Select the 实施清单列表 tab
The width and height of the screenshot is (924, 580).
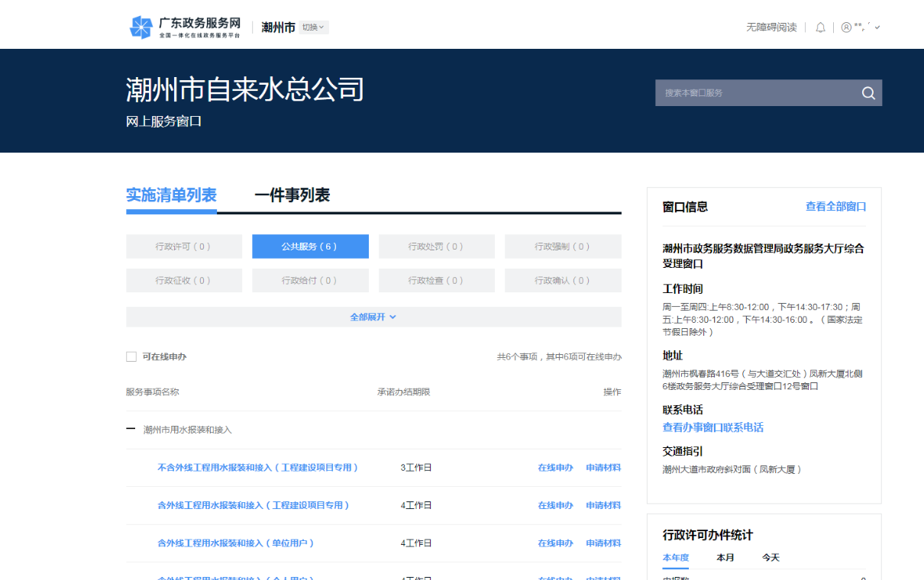(171, 195)
